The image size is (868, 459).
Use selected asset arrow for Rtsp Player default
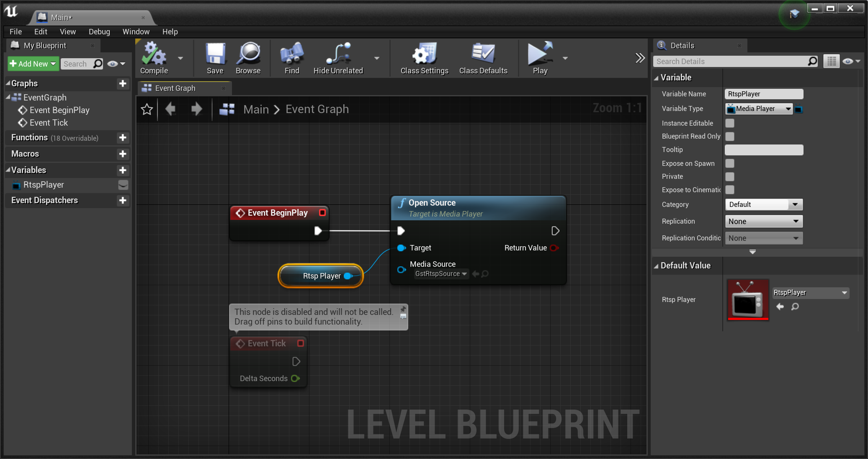pyautogui.click(x=780, y=307)
